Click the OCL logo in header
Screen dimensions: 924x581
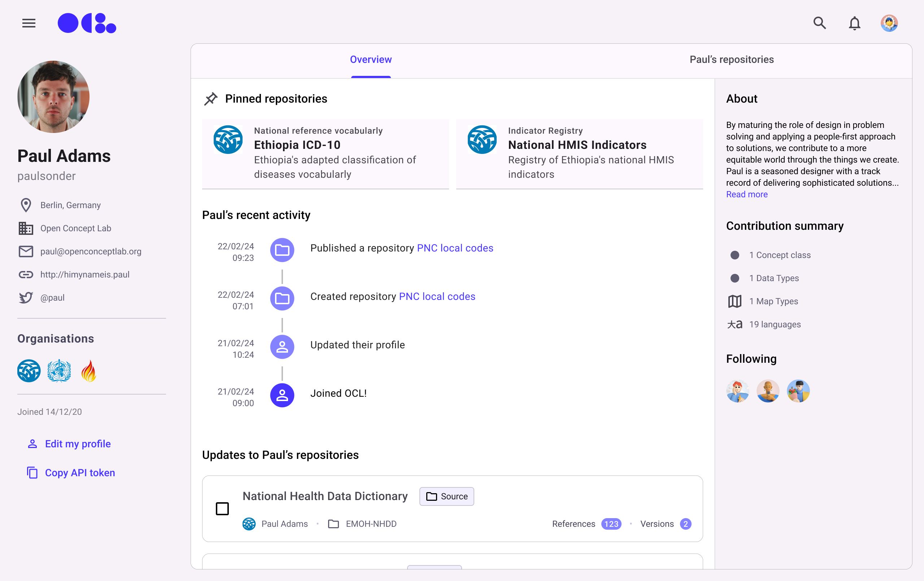pos(87,23)
